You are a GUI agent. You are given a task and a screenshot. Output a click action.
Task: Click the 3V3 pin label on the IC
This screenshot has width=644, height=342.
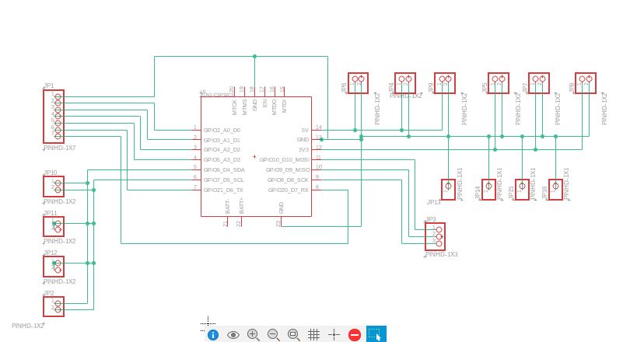pyautogui.click(x=303, y=150)
